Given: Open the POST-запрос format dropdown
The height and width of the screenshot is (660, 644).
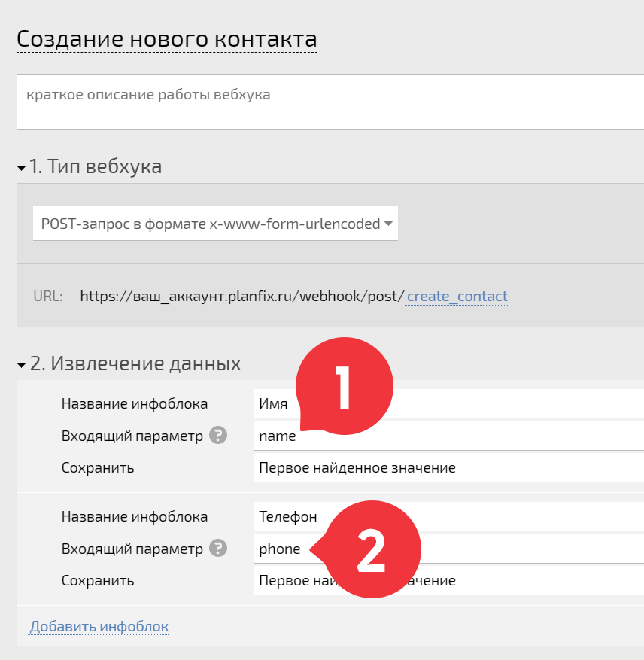Looking at the screenshot, I should 215,224.
